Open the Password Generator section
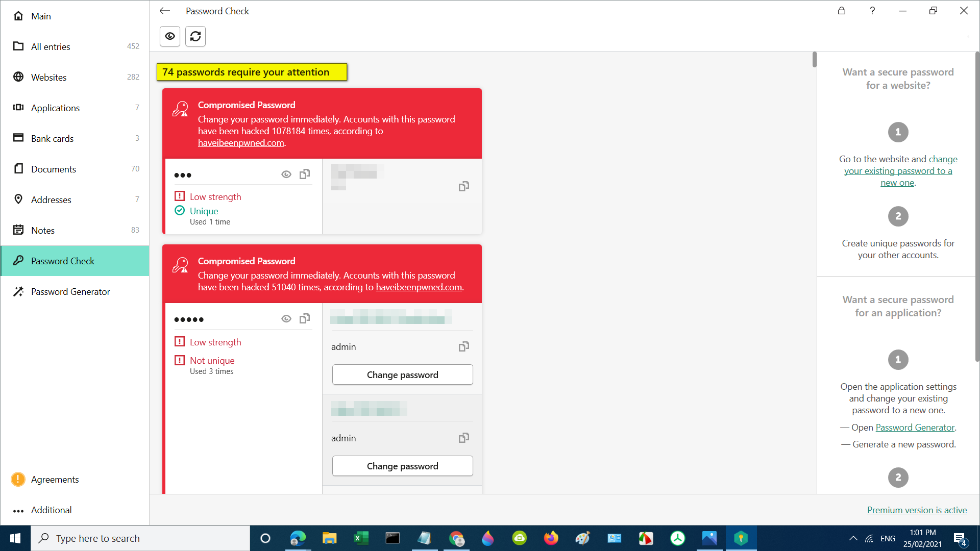Viewport: 980px width, 551px height. (x=70, y=292)
